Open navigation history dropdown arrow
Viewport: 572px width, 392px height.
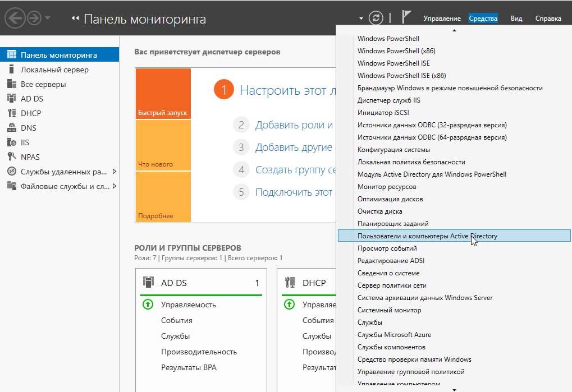coord(48,19)
